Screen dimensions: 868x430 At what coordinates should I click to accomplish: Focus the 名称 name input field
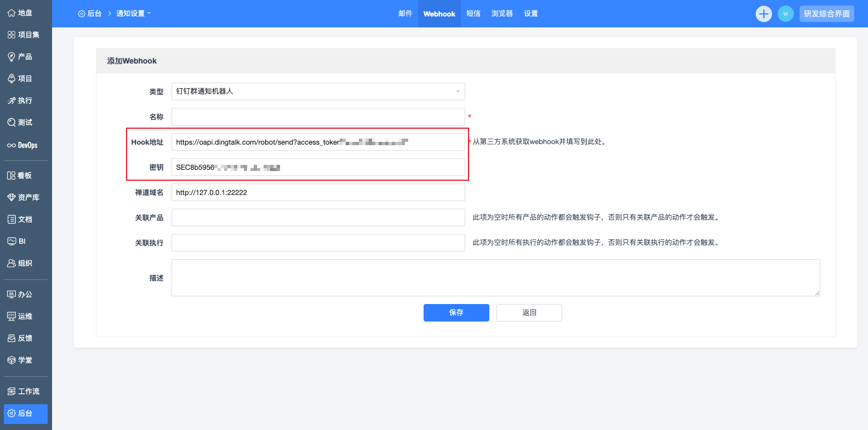318,117
